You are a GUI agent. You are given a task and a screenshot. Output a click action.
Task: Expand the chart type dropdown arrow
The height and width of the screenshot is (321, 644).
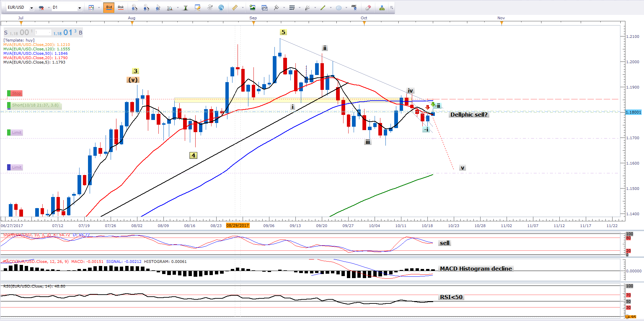[99, 8]
